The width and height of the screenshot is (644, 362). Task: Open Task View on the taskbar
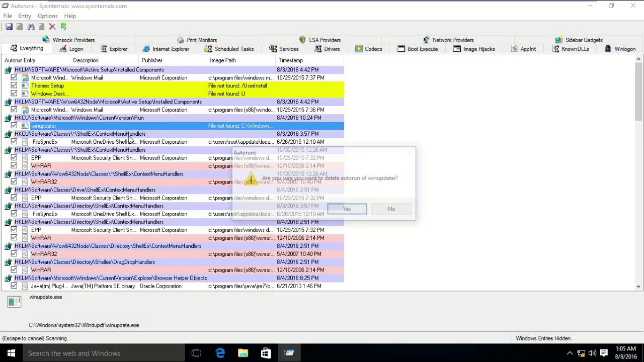pos(196,353)
